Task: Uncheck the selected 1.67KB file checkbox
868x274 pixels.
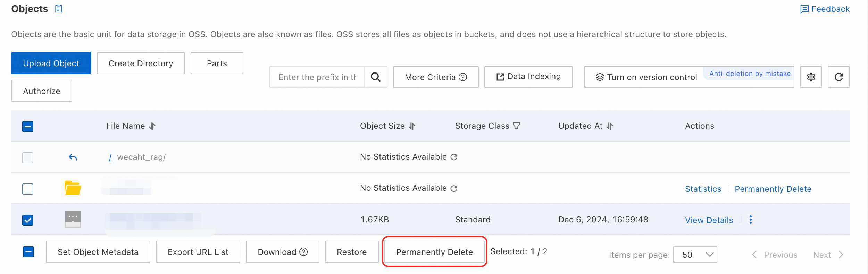Action: click(28, 220)
